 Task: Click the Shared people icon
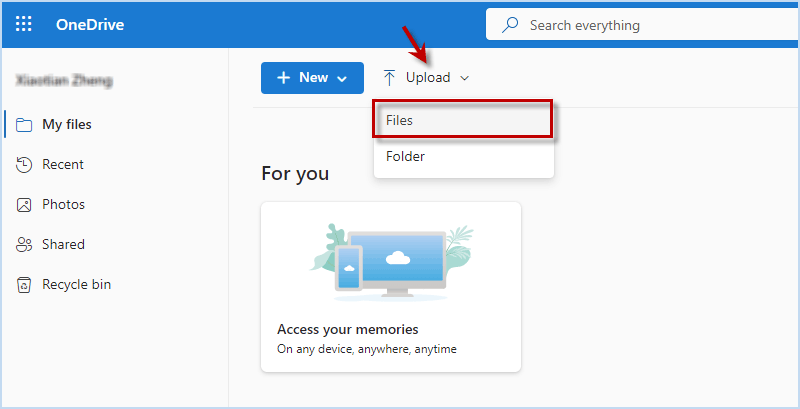(x=24, y=245)
